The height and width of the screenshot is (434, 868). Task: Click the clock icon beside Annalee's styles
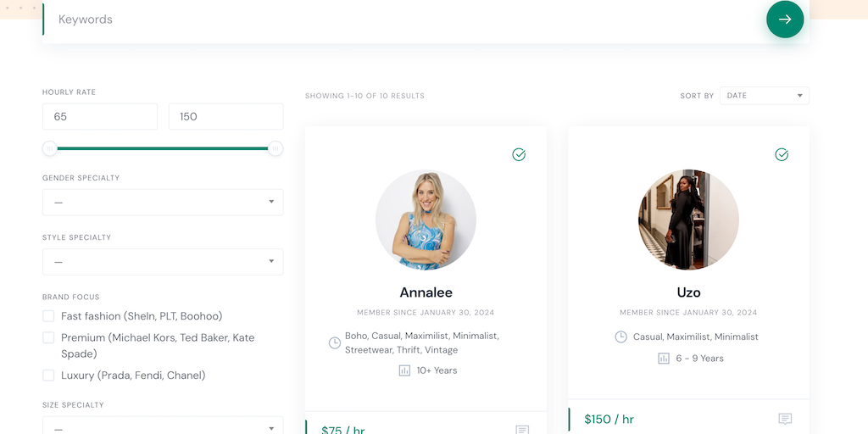[x=334, y=342]
